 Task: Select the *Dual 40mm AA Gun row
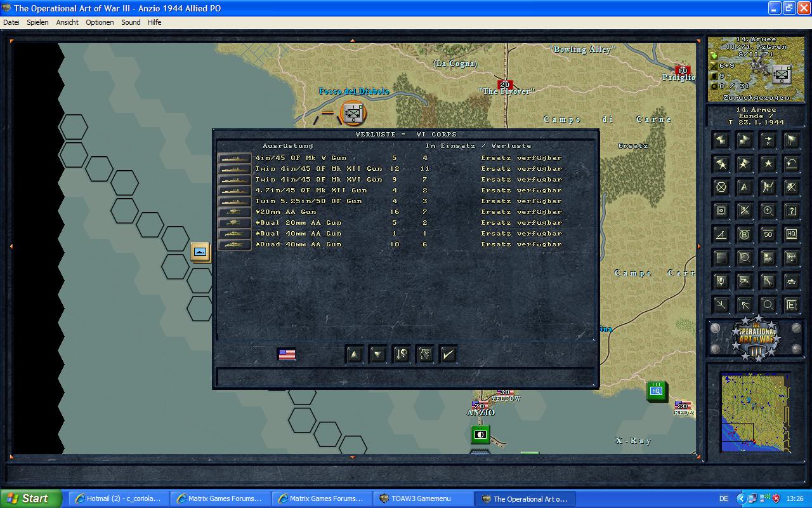tap(406, 234)
